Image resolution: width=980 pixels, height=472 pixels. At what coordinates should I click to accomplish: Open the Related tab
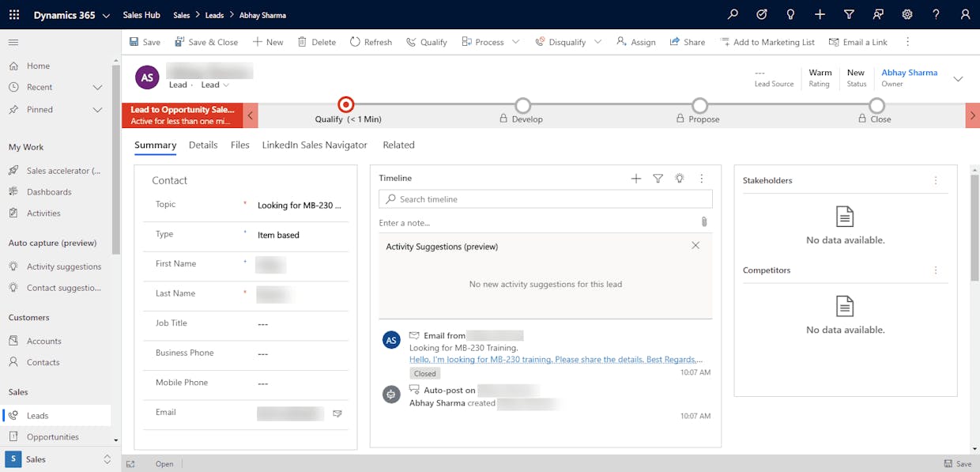pos(398,145)
